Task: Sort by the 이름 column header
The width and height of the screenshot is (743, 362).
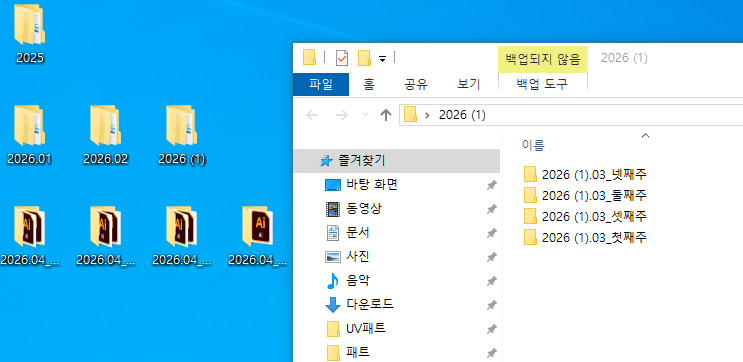Action: pos(533,145)
